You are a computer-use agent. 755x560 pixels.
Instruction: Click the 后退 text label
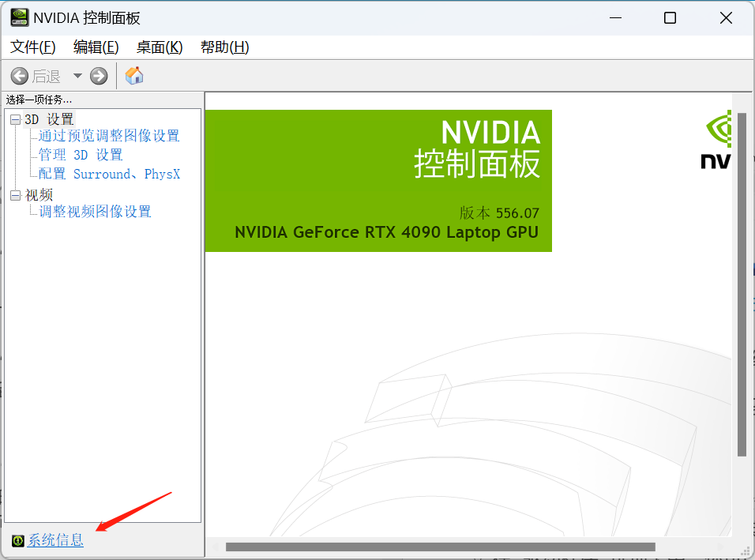point(47,76)
